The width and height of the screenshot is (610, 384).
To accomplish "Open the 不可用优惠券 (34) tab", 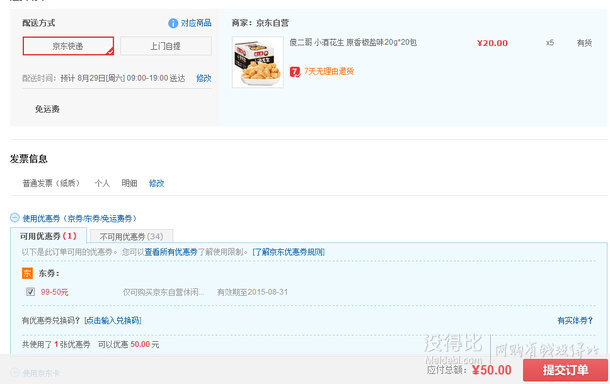I will [131, 236].
